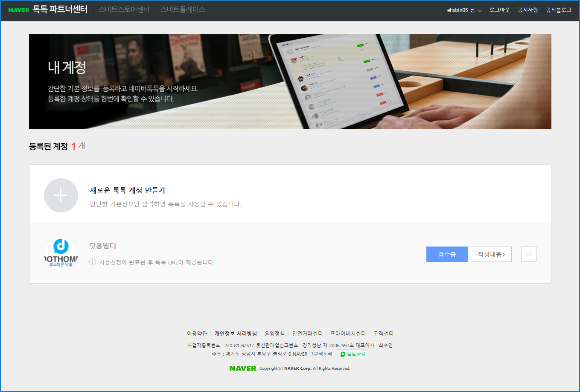Click the plus icon to create account

point(61,195)
